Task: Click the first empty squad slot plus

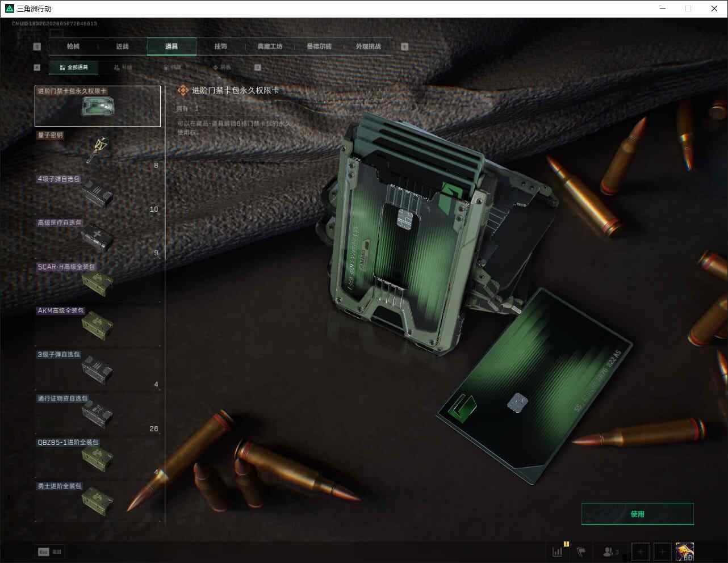Action: [x=641, y=552]
